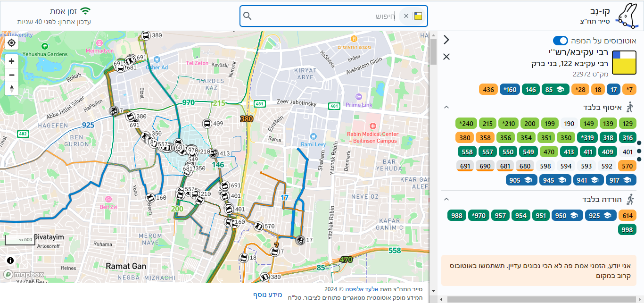Click the bus icon labeled 570 on map
644x303 pixels.
click(258, 227)
